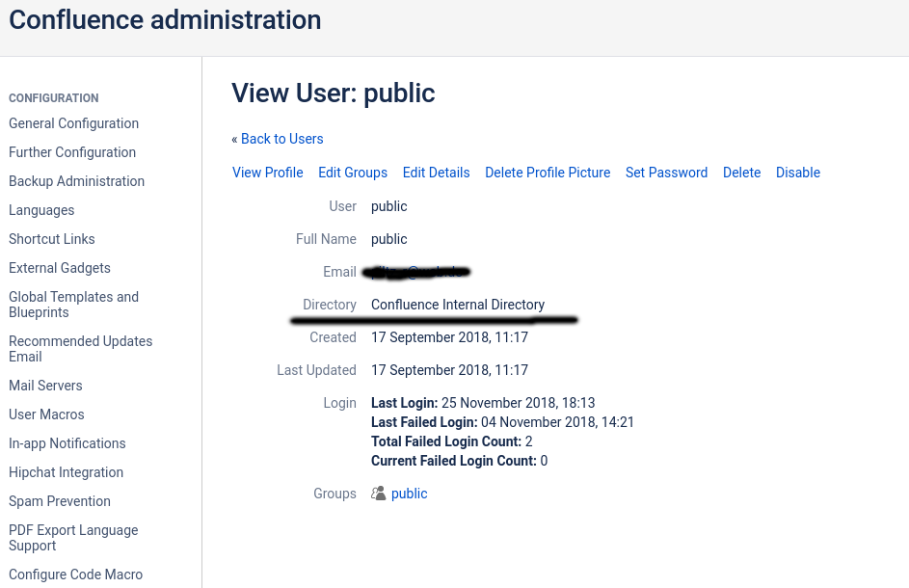Image resolution: width=909 pixels, height=588 pixels.
Task: Open External Gadgets configuration
Action: point(59,268)
